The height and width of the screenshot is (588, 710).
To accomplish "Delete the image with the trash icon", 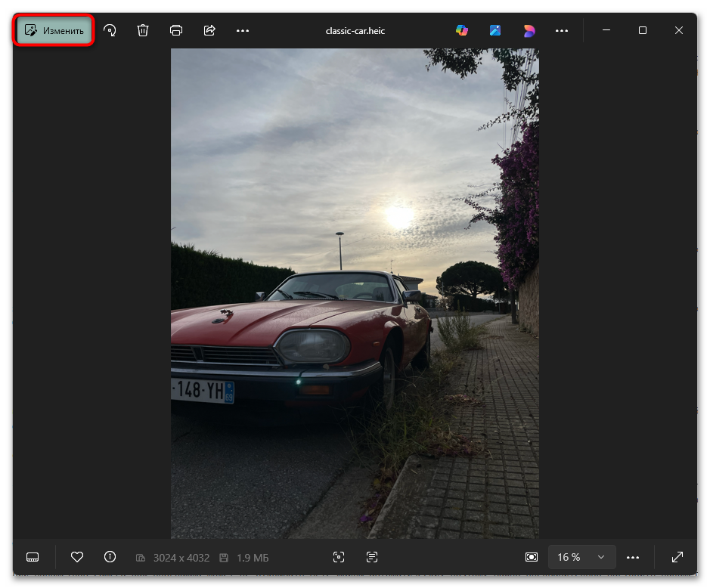I will point(143,30).
